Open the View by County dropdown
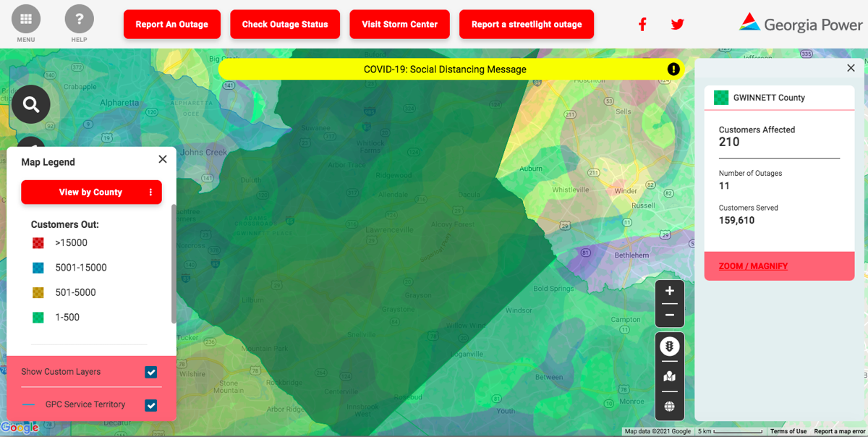This screenshot has width=868, height=437. click(x=91, y=192)
